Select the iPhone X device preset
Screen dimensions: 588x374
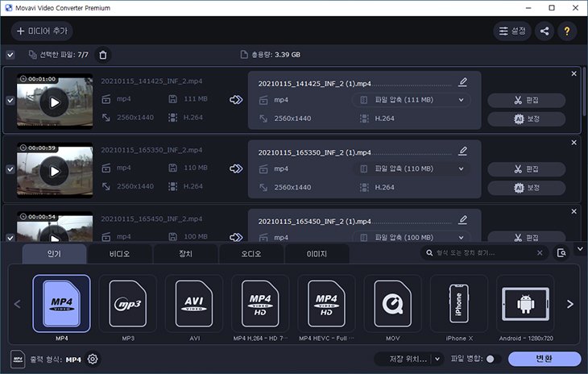click(459, 304)
